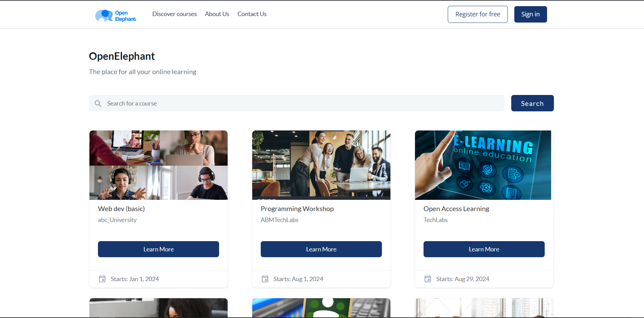This screenshot has width=644, height=318.
Task: Click Learn More for Programming Workshop
Action: click(x=321, y=249)
